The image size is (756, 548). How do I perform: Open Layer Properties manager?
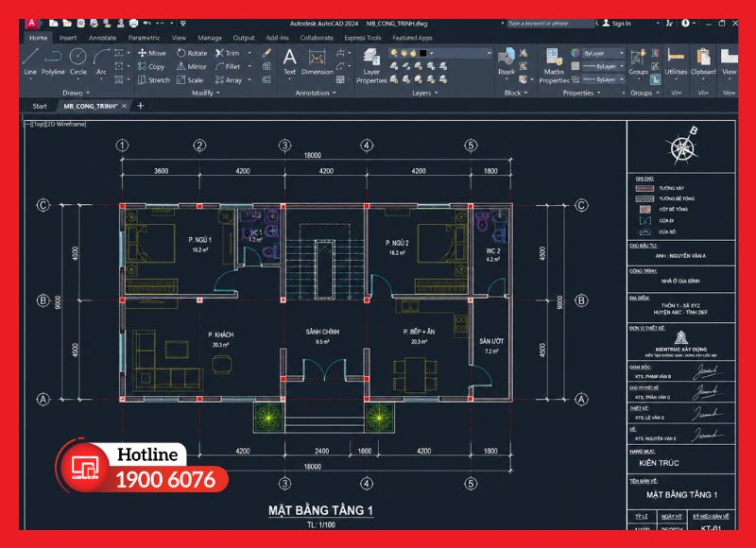371,66
